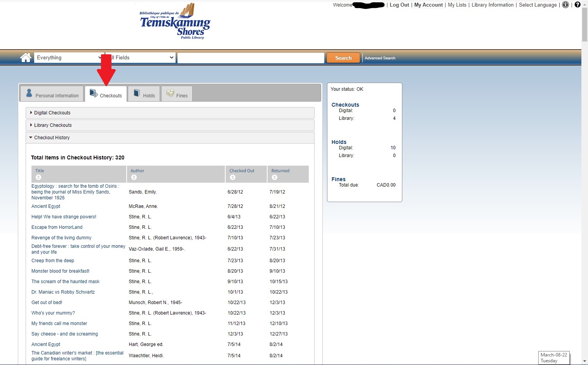
Task: Open Ancient Egypt by McRae, Anne
Action: pyautogui.click(x=46, y=206)
